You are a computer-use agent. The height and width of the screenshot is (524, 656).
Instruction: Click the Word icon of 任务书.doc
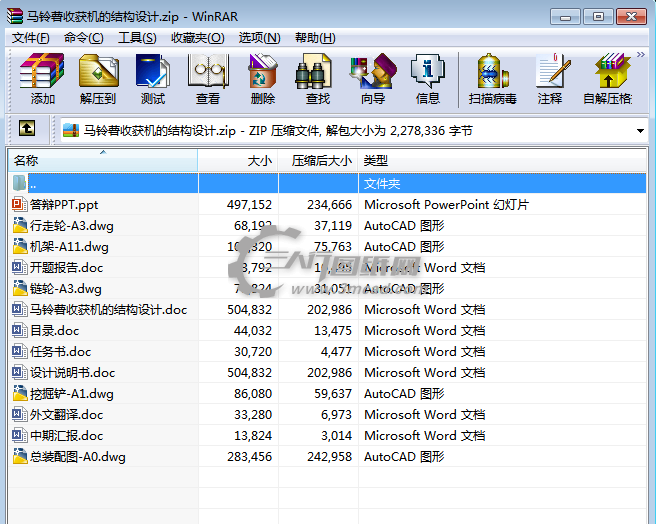pos(20,351)
